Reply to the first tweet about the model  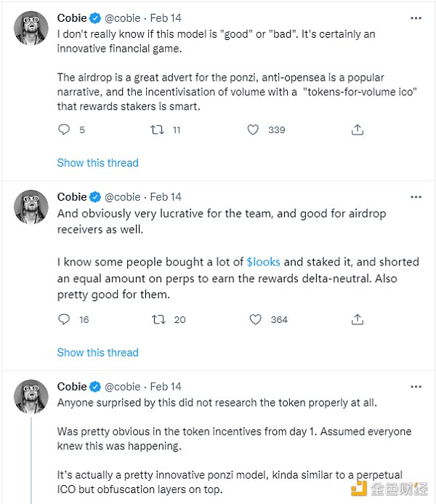tap(64, 129)
